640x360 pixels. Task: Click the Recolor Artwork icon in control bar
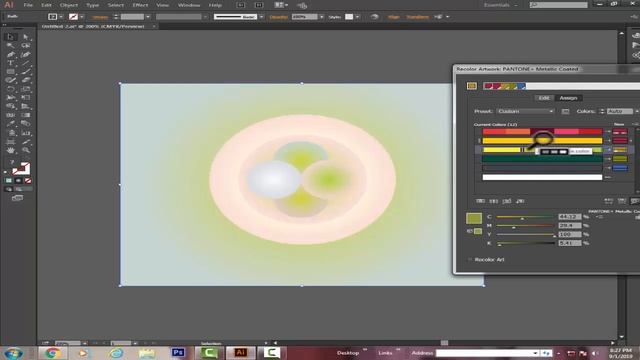point(374,17)
